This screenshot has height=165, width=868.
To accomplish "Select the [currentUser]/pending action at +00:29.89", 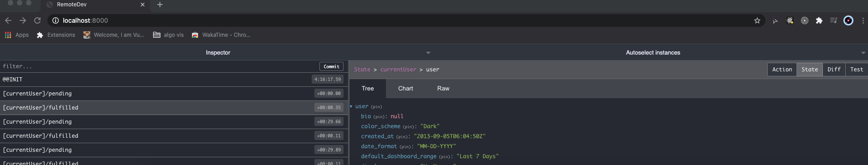I will click(x=174, y=150).
